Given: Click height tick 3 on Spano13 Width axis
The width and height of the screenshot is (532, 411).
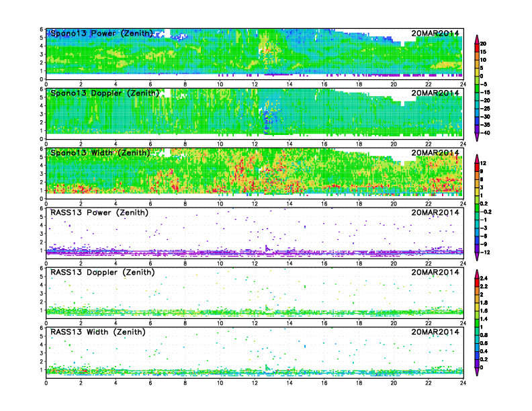Looking at the screenshot, I should pyautogui.click(x=42, y=174).
